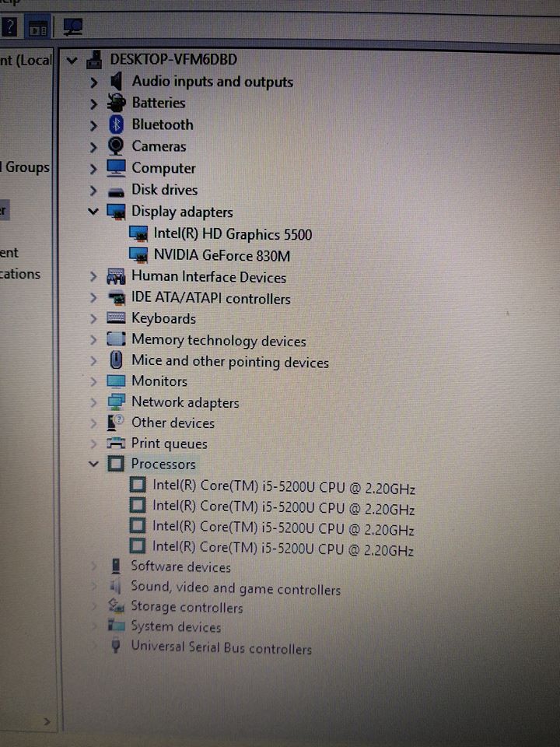Viewport: 560px width, 747px height.
Task: Expand the Keyboards node
Action: 93,319
